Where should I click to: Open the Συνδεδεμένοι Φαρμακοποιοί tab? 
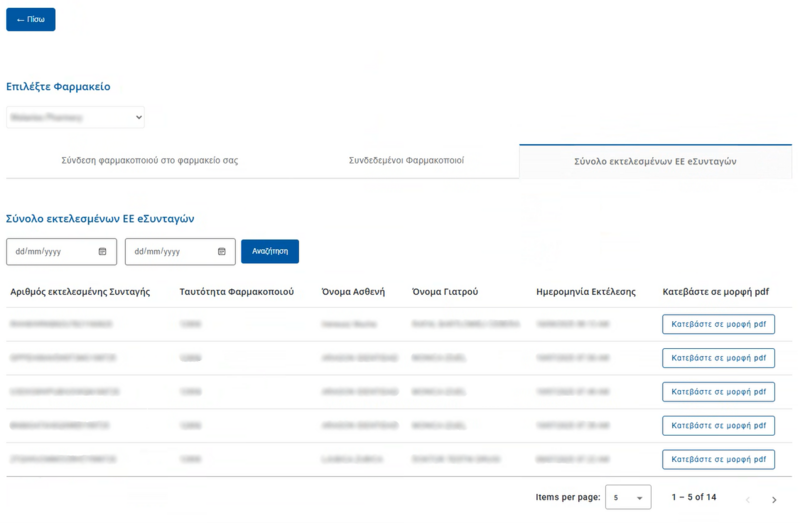(x=406, y=160)
